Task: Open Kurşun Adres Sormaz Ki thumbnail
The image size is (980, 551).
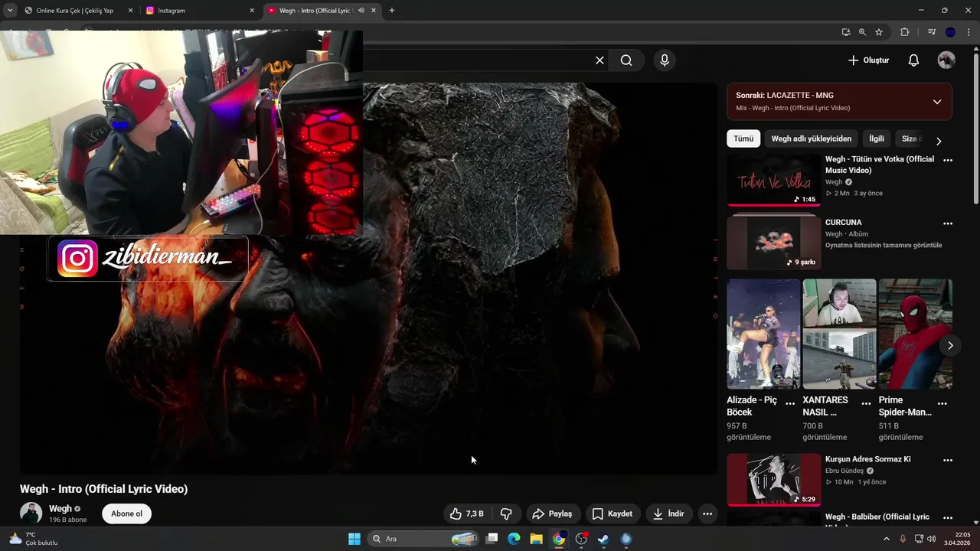Action: tap(773, 480)
